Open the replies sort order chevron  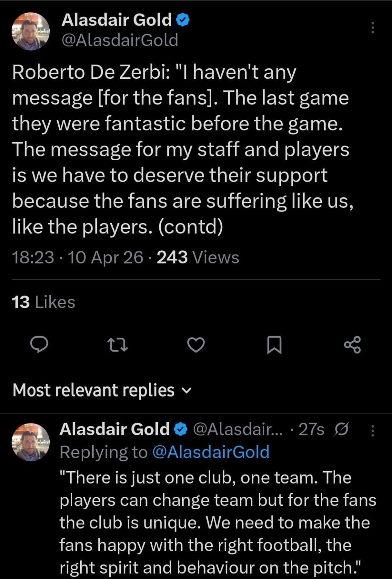(187, 391)
